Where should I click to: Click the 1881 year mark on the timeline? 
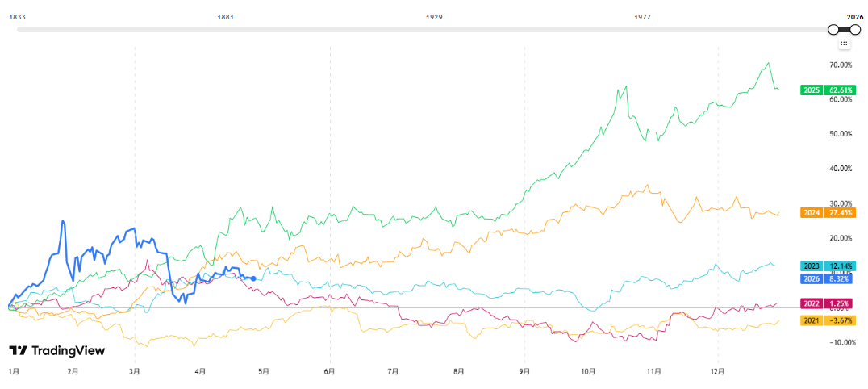click(226, 16)
